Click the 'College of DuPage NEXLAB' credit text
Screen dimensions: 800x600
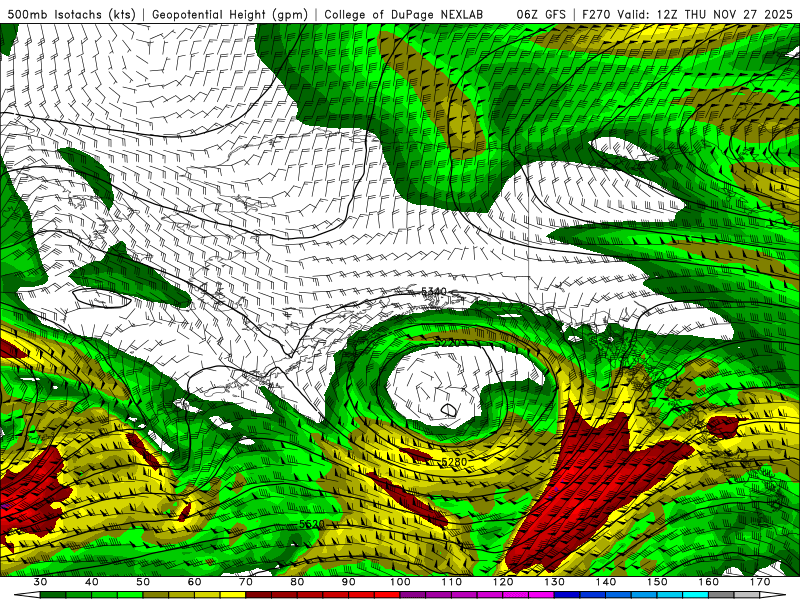tap(404, 15)
